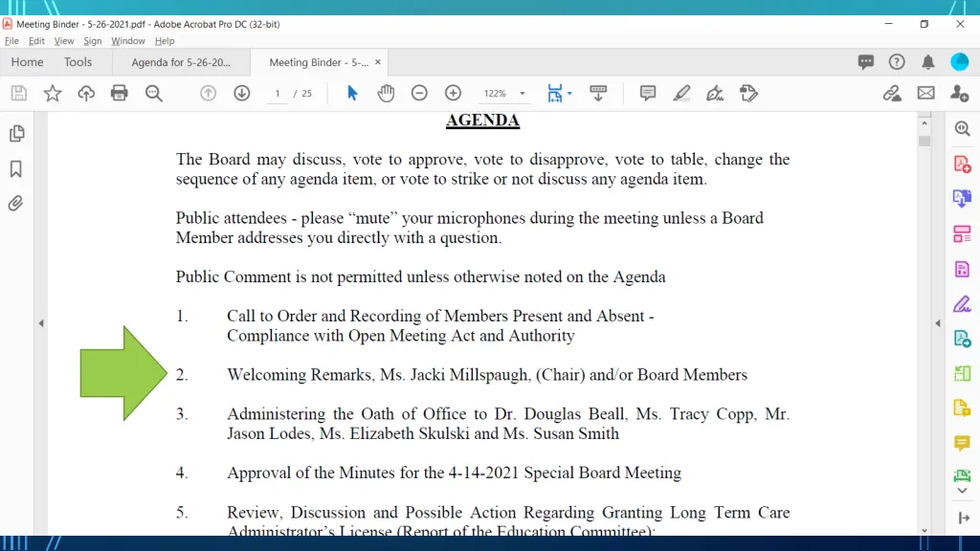Click the share with others icon
This screenshot has width=980, height=551.
(x=959, y=93)
